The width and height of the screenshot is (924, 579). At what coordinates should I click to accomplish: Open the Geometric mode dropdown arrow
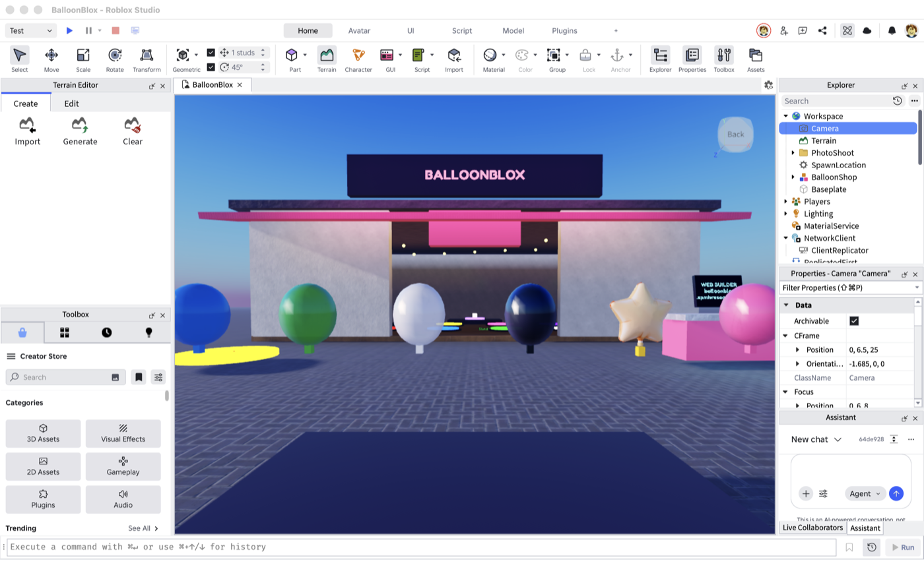(x=196, y=55)
